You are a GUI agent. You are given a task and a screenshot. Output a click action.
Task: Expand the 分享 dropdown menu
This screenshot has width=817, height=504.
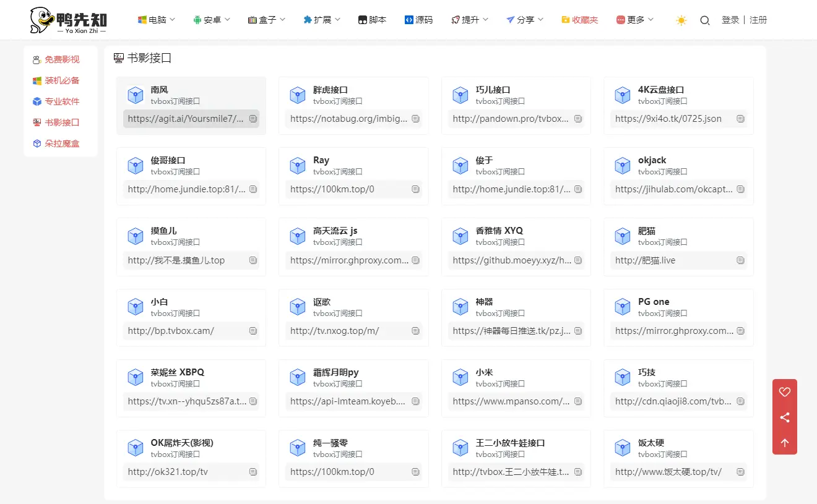(525, 20)
